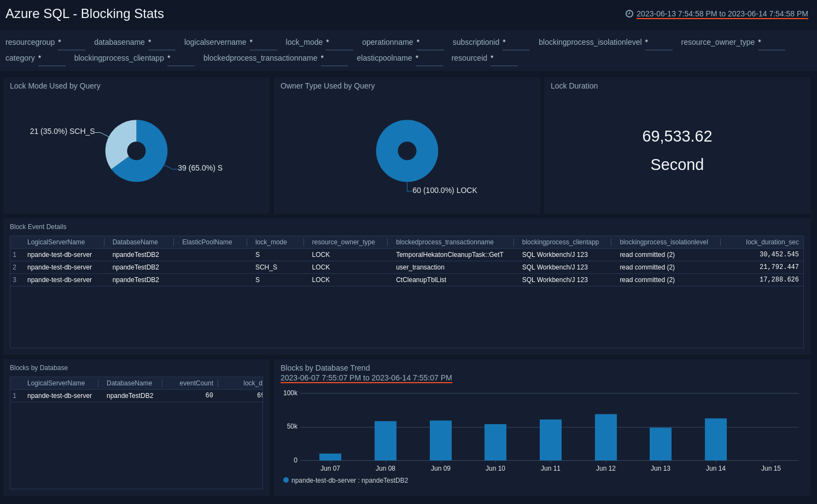817x504 pixels.
Task: Edit the databasename filter value
Action: tap(162, 43)
